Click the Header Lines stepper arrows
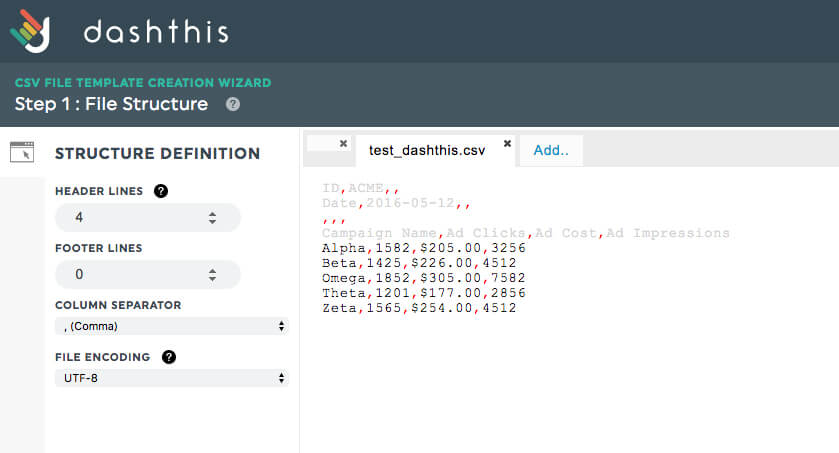The height and width of the screenshot is (453, 839). [x=212, y=218]
